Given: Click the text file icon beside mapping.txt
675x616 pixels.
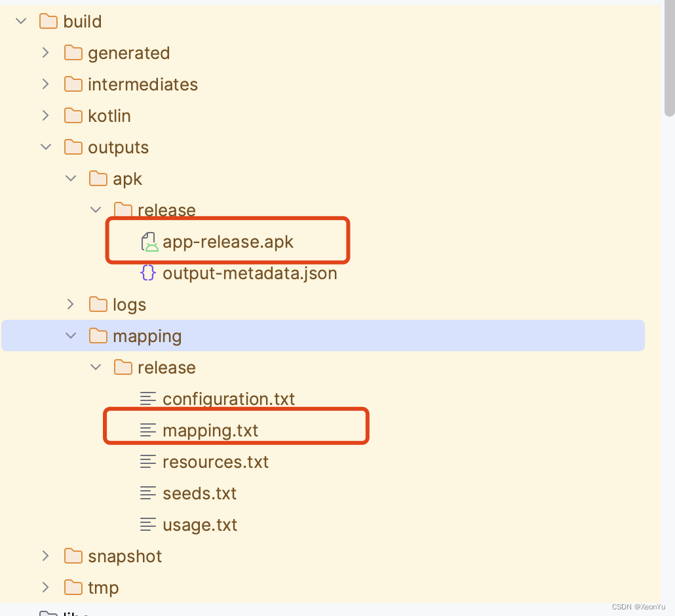Looking at the screenshot, I should 148,430.
